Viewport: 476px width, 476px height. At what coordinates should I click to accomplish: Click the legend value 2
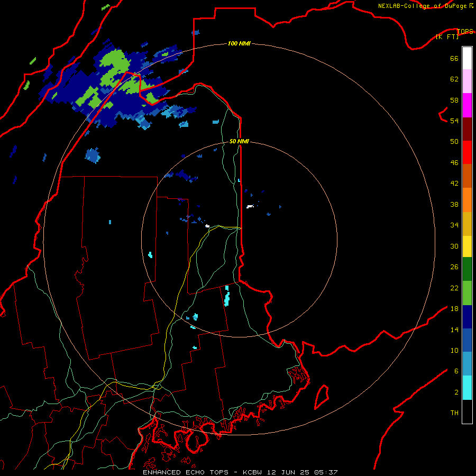(x=456, y=392)
